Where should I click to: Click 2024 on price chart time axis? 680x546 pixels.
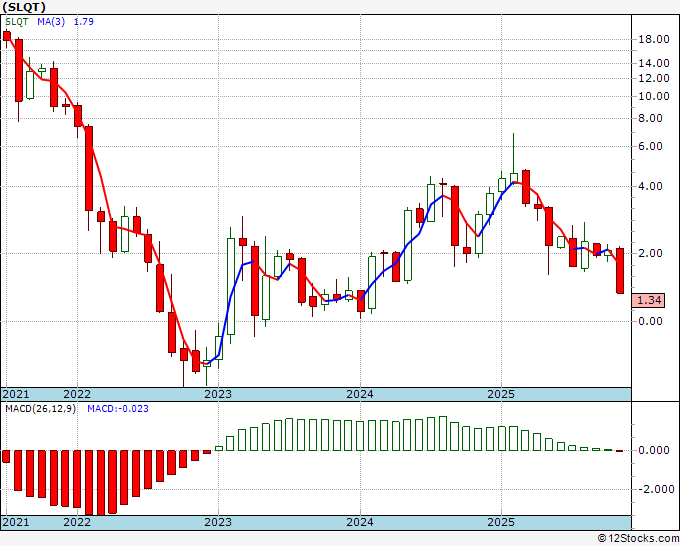[360, 394]
